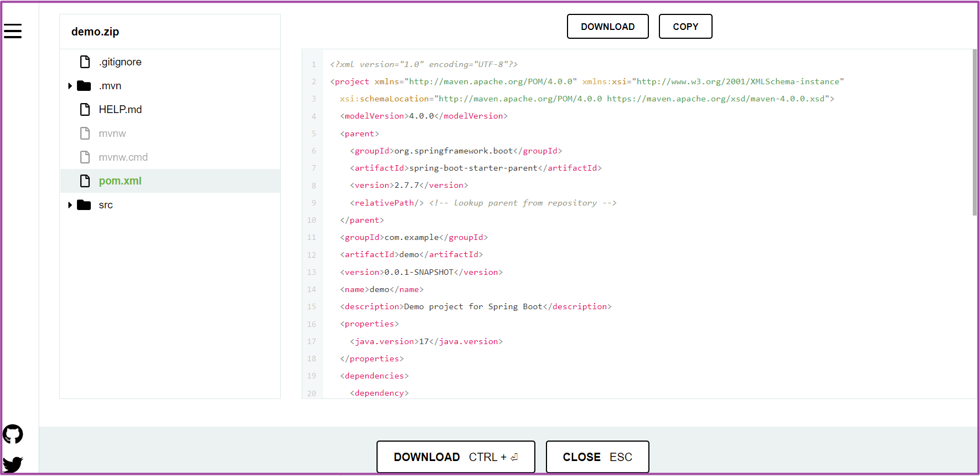Viewport: 980px width, 476px height.
Task: Click the xml version declaration line
Action: point(424,64)
